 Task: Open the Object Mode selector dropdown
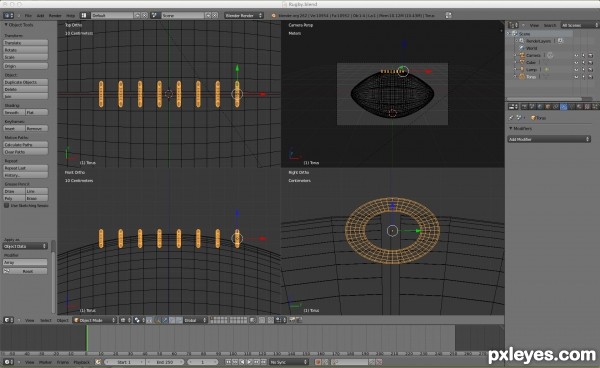coord(94,320)
